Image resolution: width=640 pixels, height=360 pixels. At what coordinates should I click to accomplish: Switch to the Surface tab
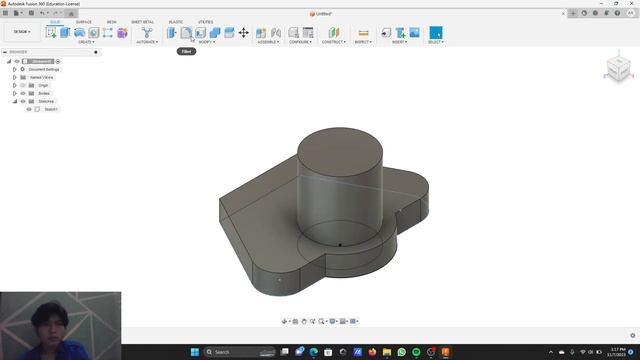[84, 22]
